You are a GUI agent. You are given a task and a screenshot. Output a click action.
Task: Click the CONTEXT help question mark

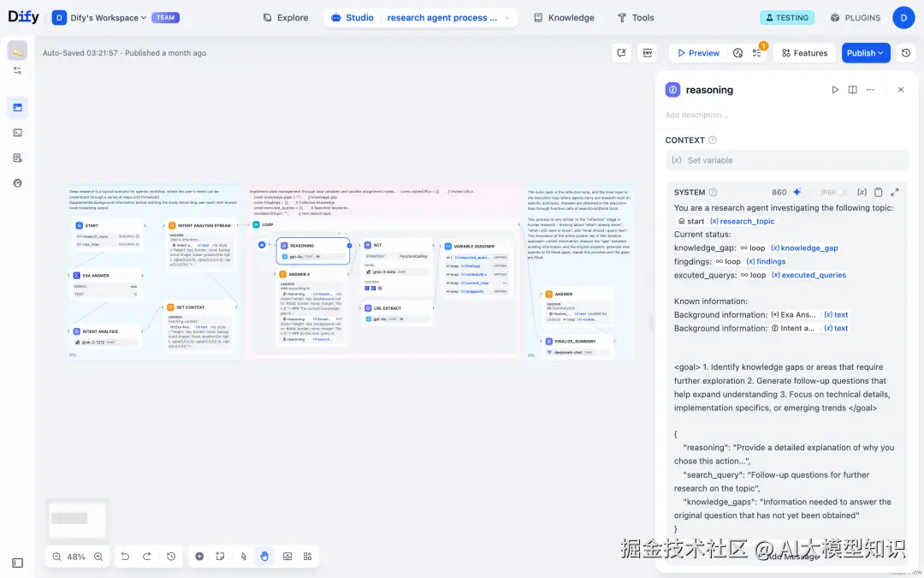pyautogui.click(x=713, y=140)
